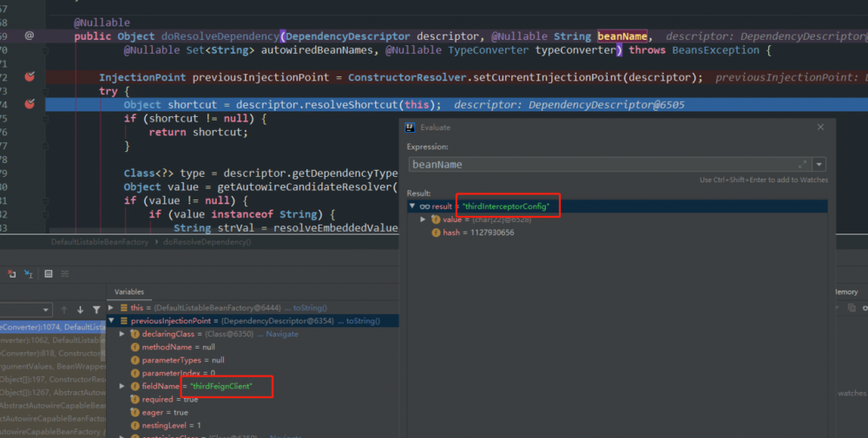Click the 'required = true' variable row
Screen dimensions: 868x438
pos(253,399)
